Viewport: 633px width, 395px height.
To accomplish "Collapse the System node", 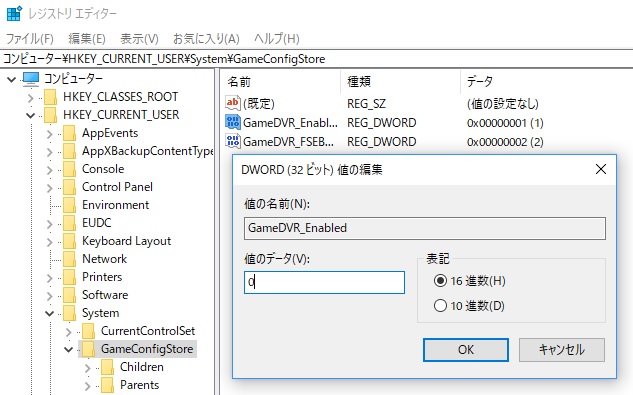I will point(50,313).
